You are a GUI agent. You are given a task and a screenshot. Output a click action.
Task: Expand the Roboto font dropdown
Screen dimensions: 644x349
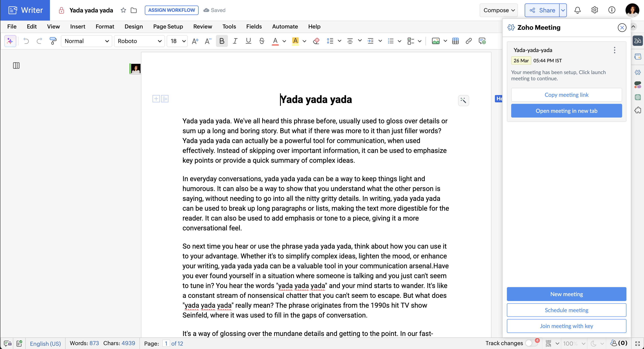click(139, 41)
